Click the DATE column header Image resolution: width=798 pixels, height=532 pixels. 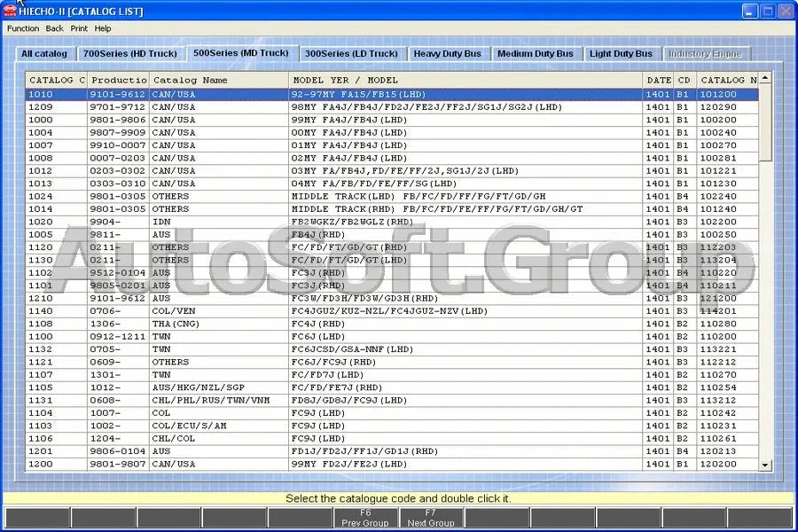pos(659,80)
